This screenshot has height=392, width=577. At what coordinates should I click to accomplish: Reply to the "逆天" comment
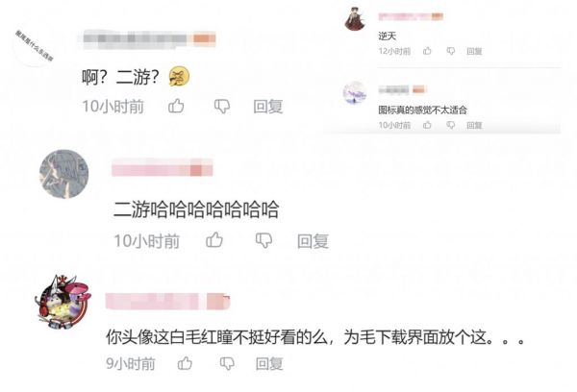[x=474, y=51]
